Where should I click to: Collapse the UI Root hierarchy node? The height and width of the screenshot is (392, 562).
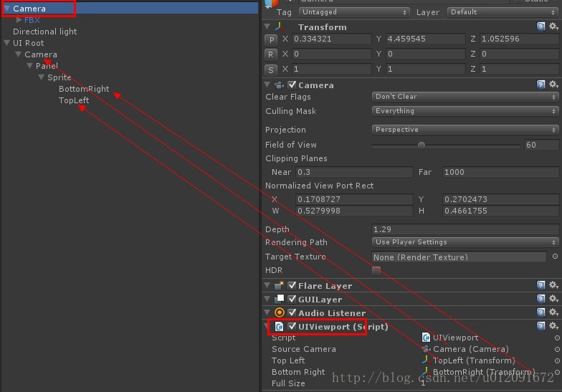[7, 43]
